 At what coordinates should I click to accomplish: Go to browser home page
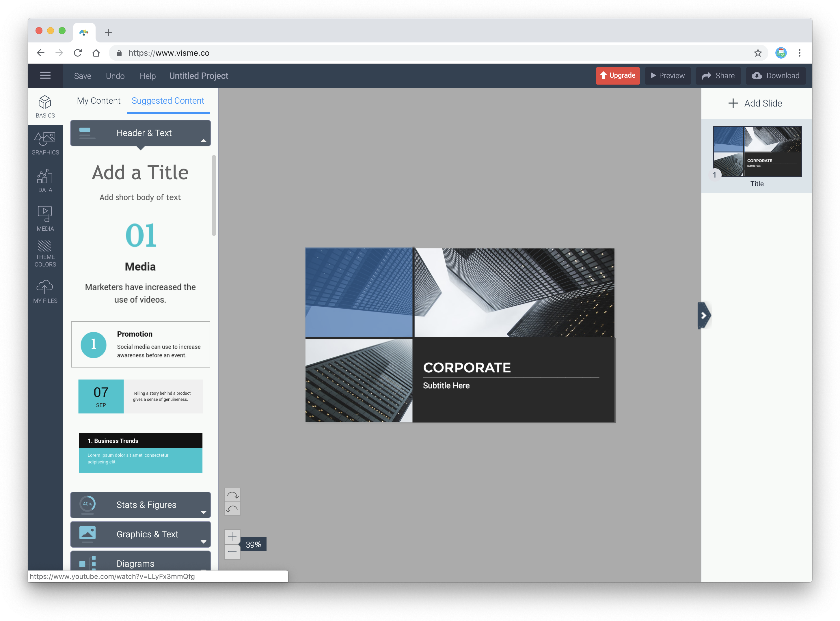pos(96,53)
